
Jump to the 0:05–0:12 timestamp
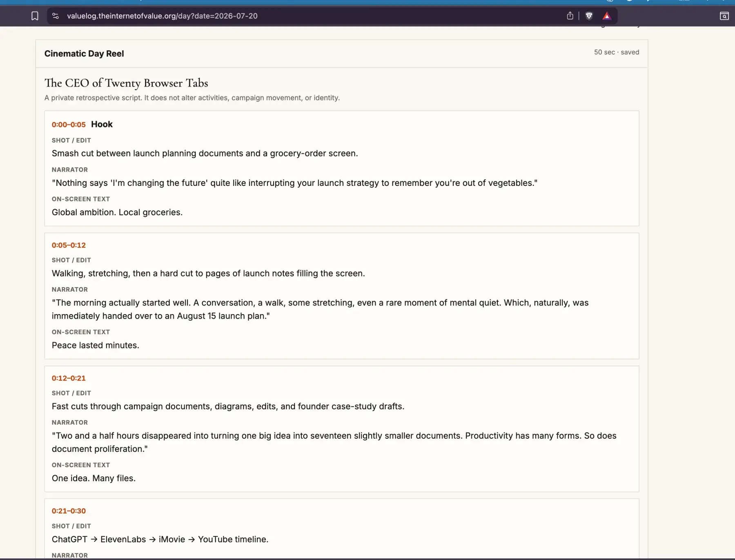[69, 245]
